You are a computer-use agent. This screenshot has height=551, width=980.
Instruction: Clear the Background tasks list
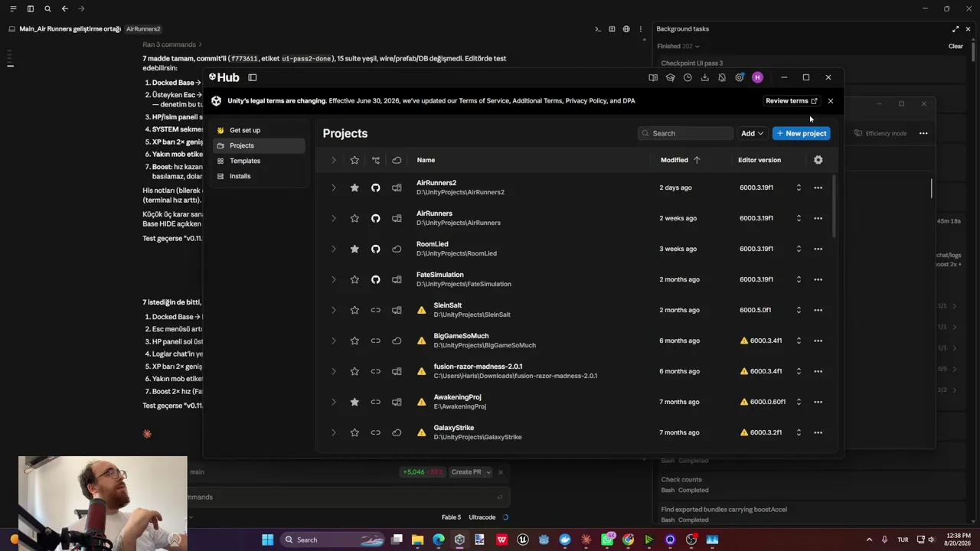955,46
